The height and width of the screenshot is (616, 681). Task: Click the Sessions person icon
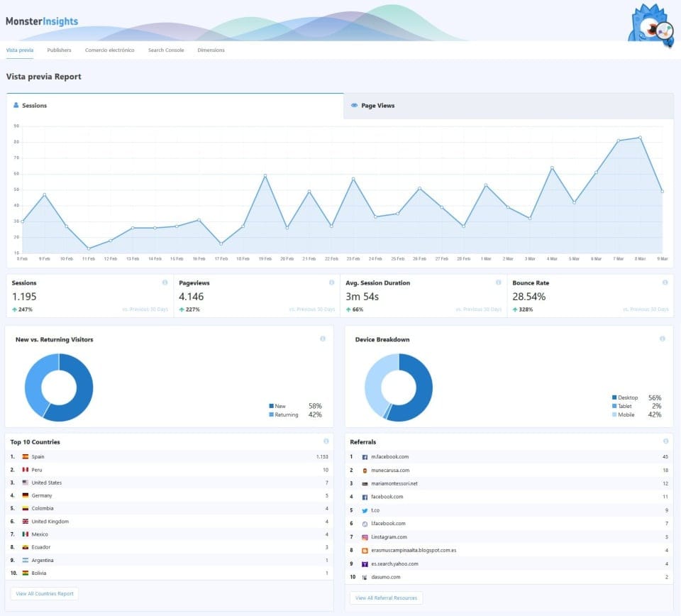16,105
